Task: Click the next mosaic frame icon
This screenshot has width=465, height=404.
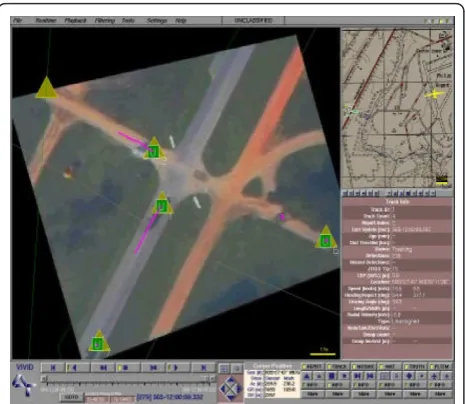Action: 370,376
